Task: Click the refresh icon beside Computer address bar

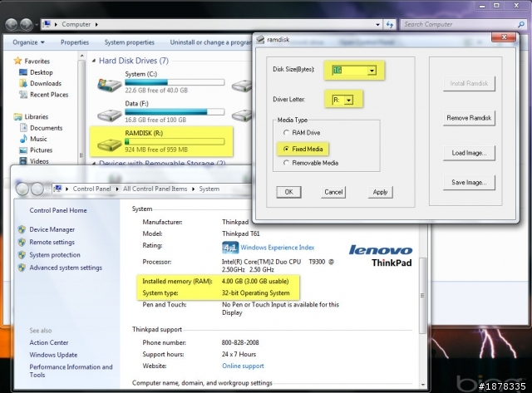Action: pyautogui.click(x=390, y=24)
